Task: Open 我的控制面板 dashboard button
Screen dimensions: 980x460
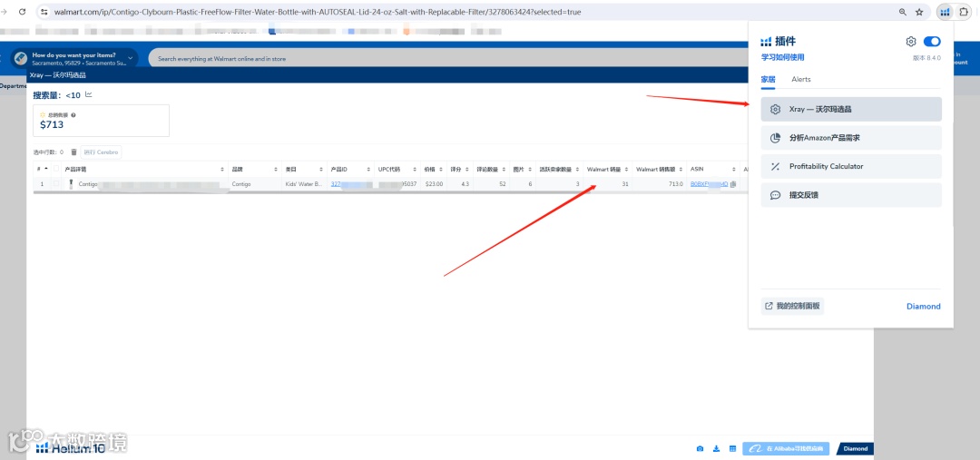Action: 792,307
